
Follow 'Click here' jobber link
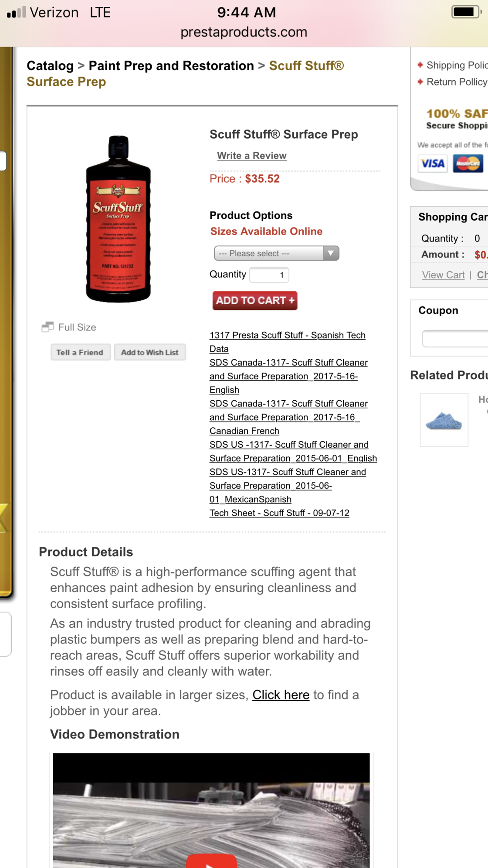(x=281, y=695)
